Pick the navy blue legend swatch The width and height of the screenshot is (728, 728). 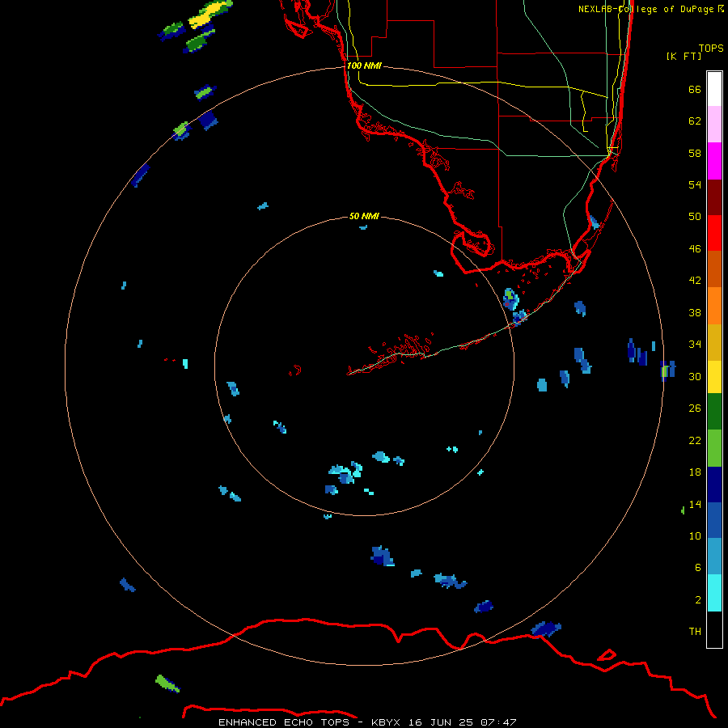714,485
